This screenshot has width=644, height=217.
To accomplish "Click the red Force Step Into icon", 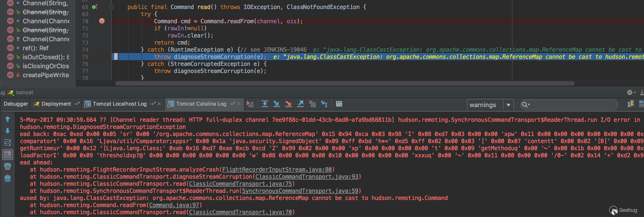I will (288, 104).
